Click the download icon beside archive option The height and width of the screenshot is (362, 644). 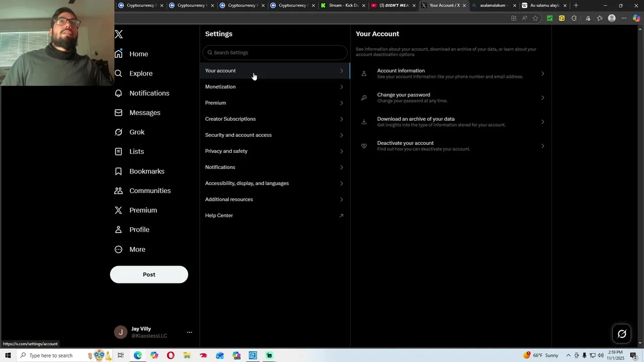click(364, 122)
